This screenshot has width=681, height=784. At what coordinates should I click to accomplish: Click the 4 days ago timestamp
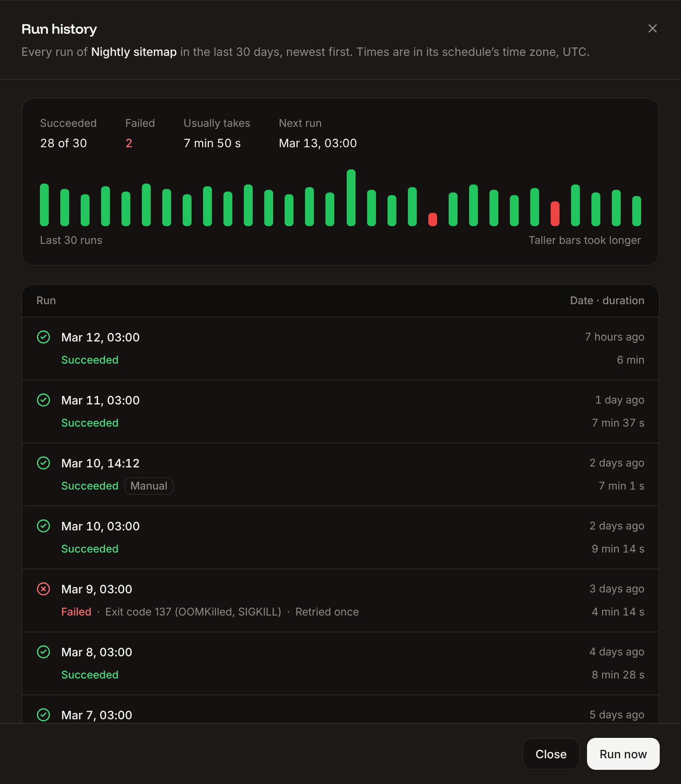(x=617, y=652)
